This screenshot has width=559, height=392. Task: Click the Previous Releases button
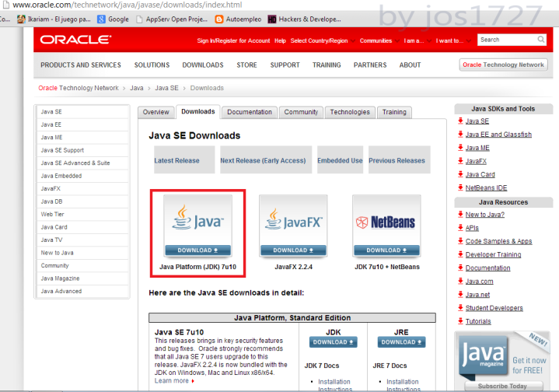[400, 159]
